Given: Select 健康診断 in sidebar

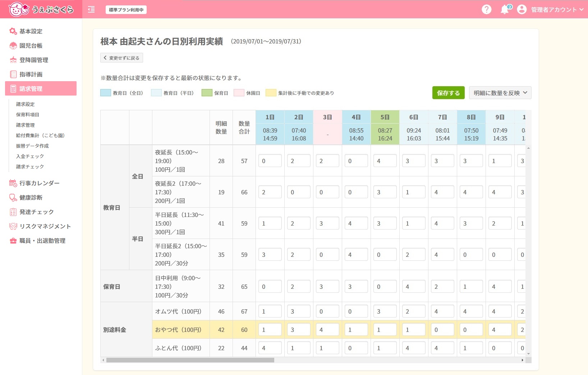Looking at the screenshot, I should tap(31, 198).
